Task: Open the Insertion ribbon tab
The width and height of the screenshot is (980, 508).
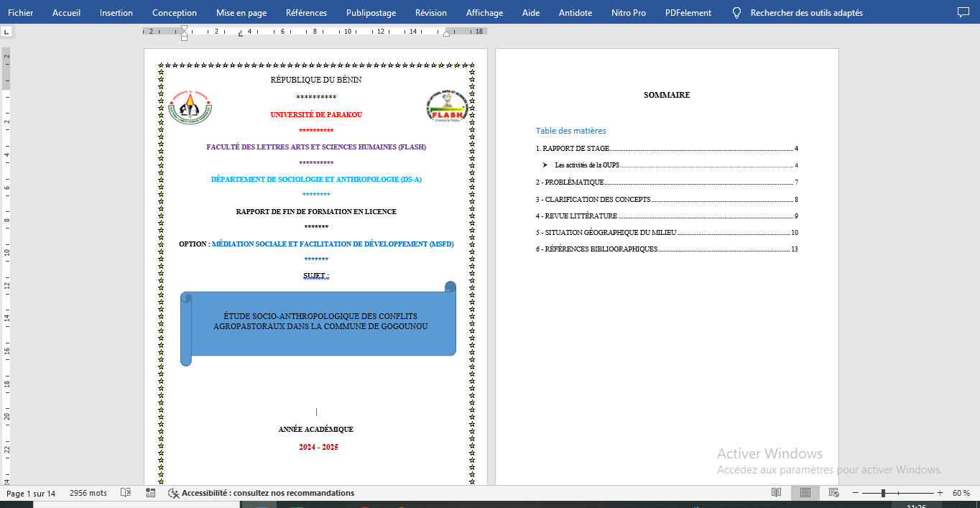Action: (116, 13)
